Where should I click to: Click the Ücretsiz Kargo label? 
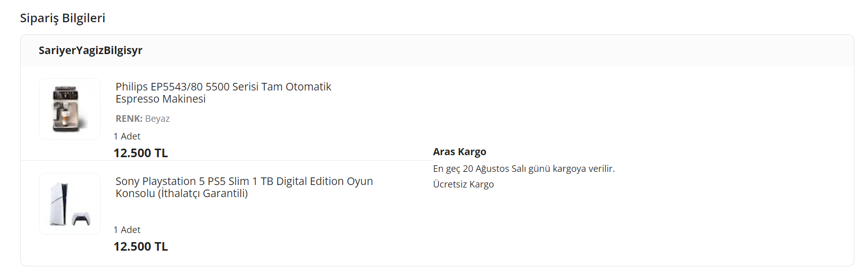pyautogui.click(x=463, y=184)
